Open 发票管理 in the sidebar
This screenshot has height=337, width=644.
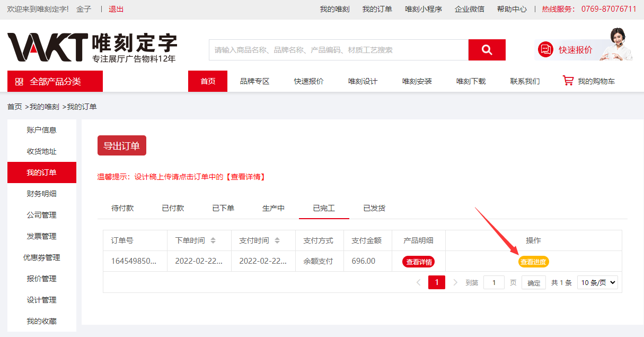click(x=42, y=236)
